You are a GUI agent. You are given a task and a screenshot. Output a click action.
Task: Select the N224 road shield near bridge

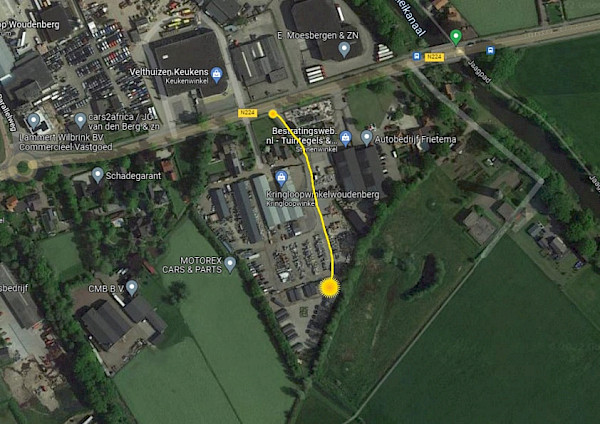[x=434, y=57]
